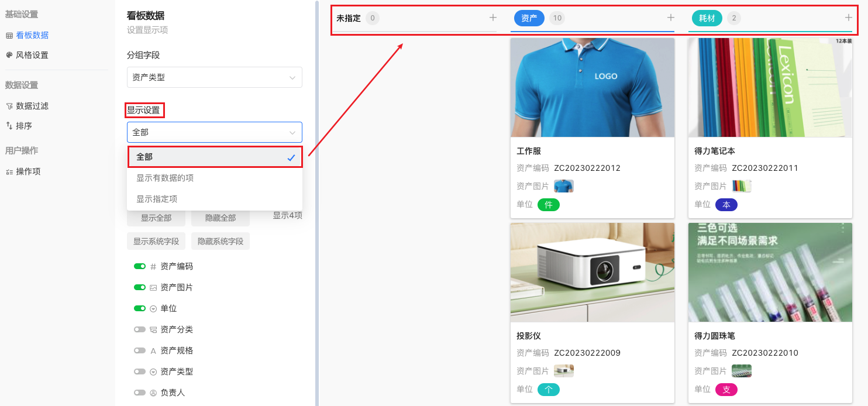Disable the 资产编码 field toggle
The height and width of the screenshot is (406, 868).
(140, 266)
